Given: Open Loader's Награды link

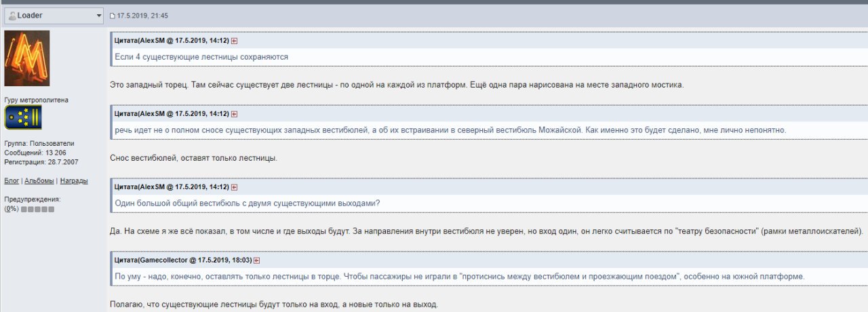Looking at the screenshot, I should click(74, 180).
